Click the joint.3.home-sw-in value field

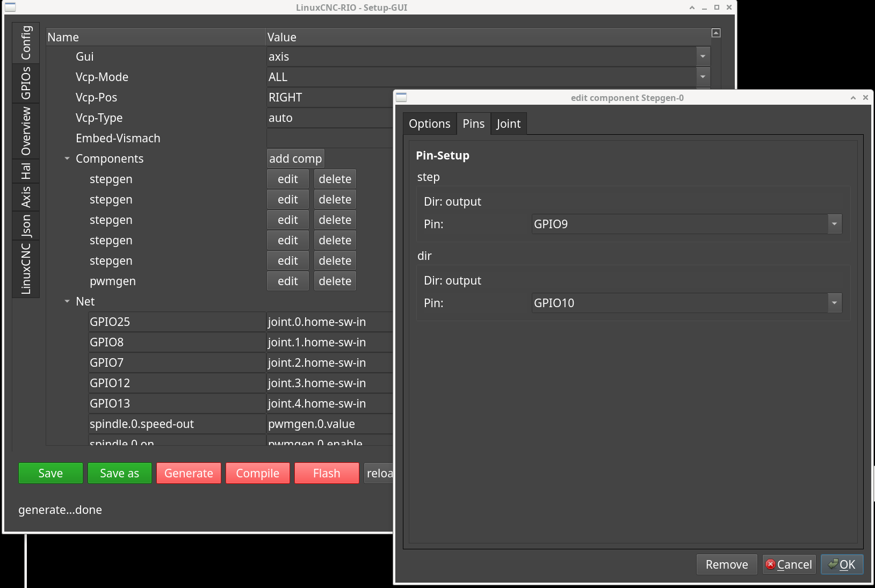(x=330, y=383)
